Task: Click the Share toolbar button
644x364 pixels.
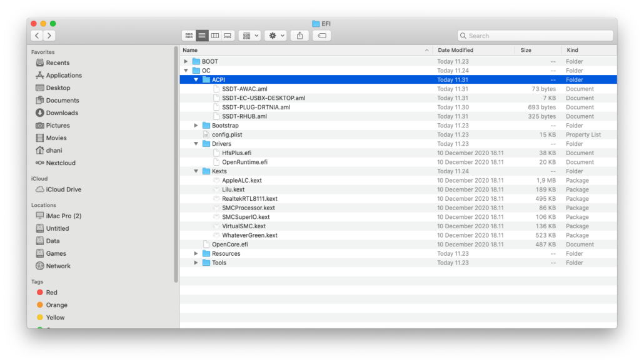Action: [x=299, y=36]
